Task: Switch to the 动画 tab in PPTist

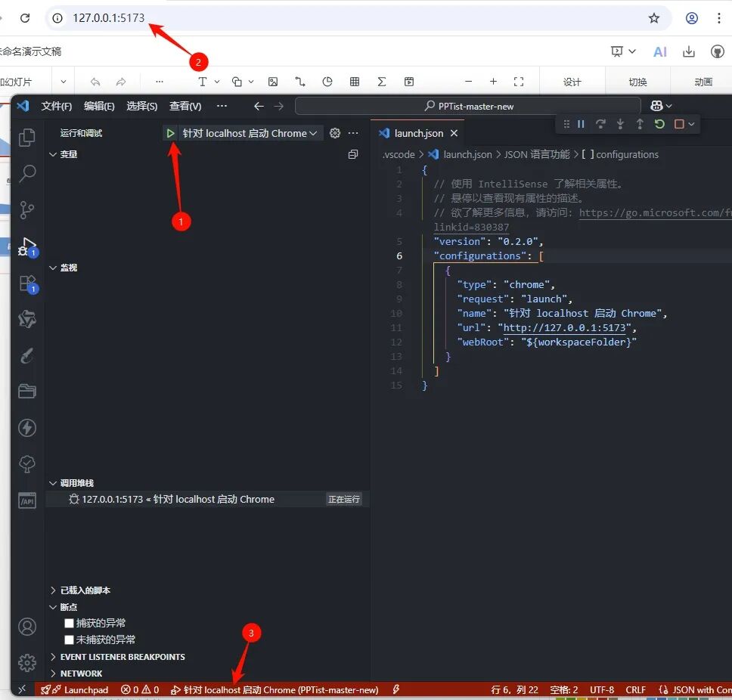Action: click(703, 82)
